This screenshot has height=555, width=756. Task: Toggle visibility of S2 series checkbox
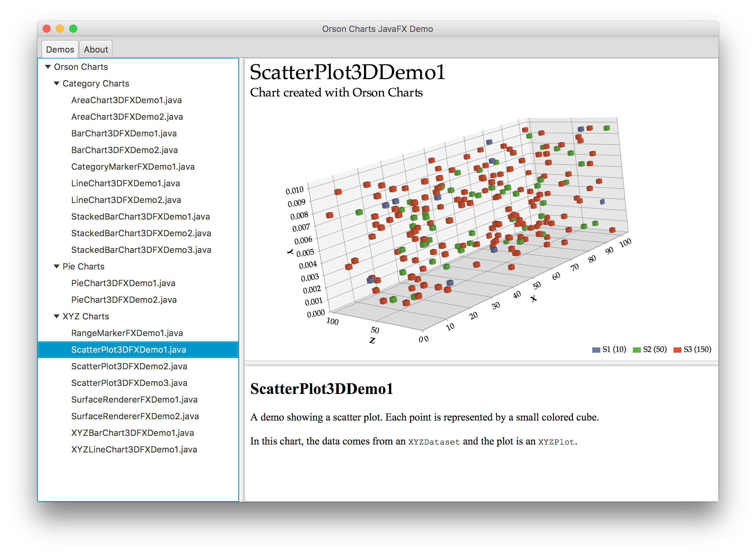(639, 350)
